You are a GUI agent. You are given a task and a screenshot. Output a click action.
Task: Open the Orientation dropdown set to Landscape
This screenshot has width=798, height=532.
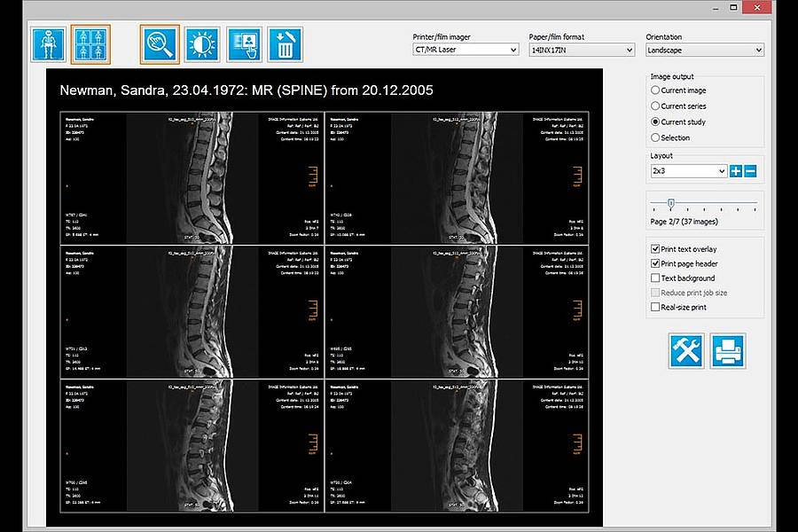(x=704, y=51)
